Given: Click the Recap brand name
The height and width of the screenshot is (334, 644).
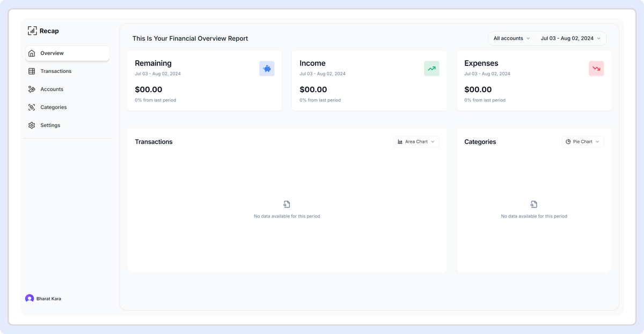Looking at the screenshot, I should coord(49,31).
